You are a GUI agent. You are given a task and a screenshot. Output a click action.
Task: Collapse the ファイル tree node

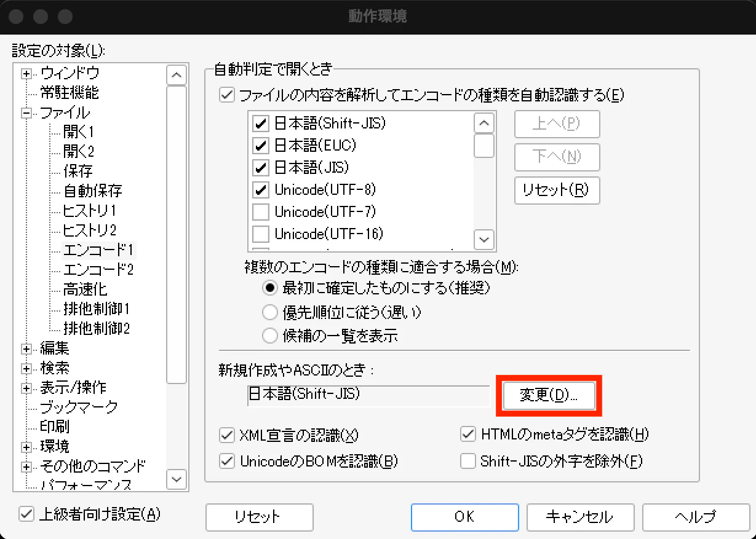pos(26,113)
